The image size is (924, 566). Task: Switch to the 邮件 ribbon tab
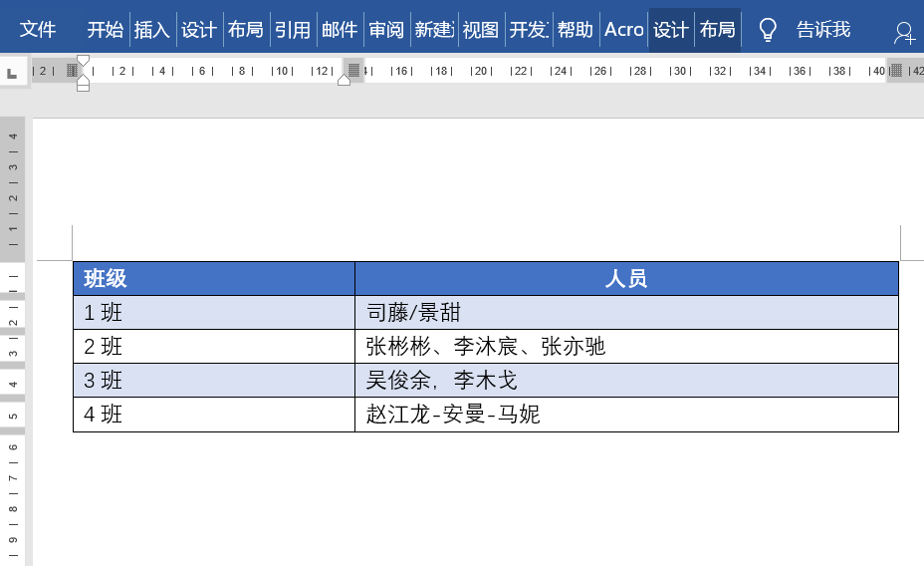(340, 29)
